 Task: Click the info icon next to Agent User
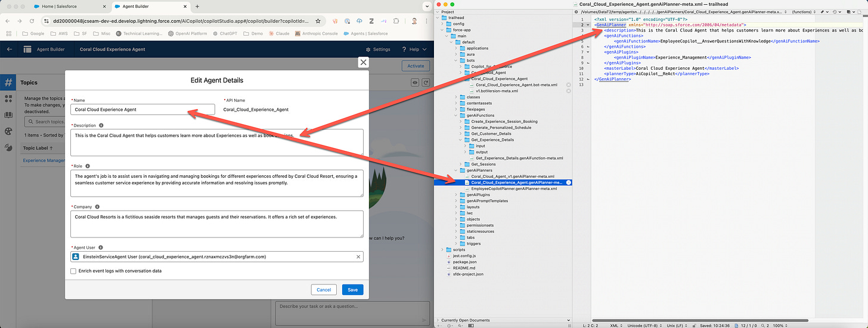(101, 247)
